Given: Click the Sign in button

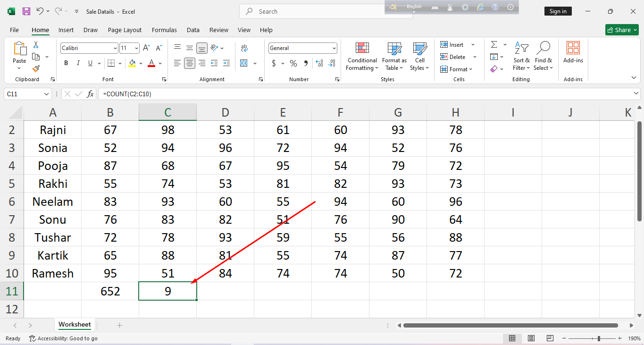Looking at the screenshot, I should pos(558,11).
